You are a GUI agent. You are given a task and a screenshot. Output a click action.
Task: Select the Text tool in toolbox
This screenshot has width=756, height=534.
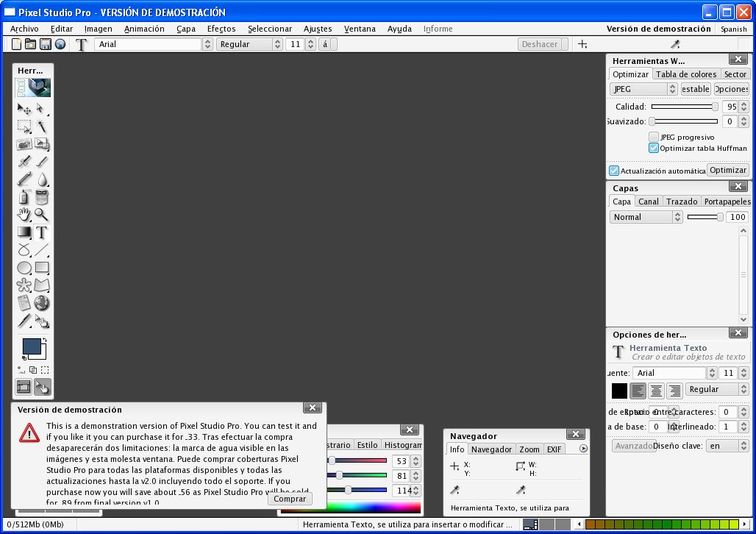point(42,232)
